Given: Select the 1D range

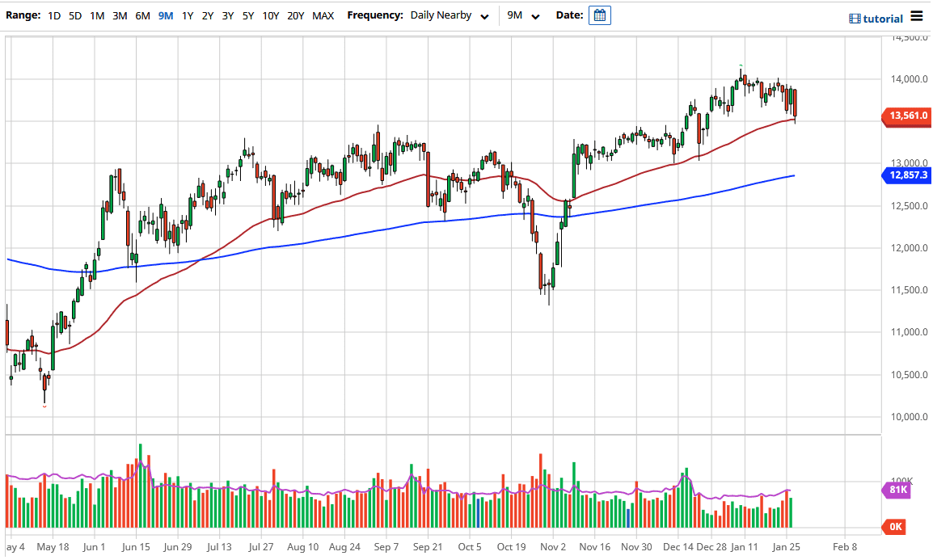Looking at the screenshot, I should tap(53, 15).
